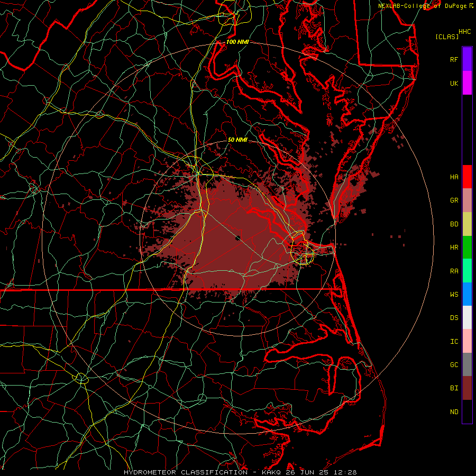Select the BI brown legend swatch

pyautogui.click(x=467, y=388)
